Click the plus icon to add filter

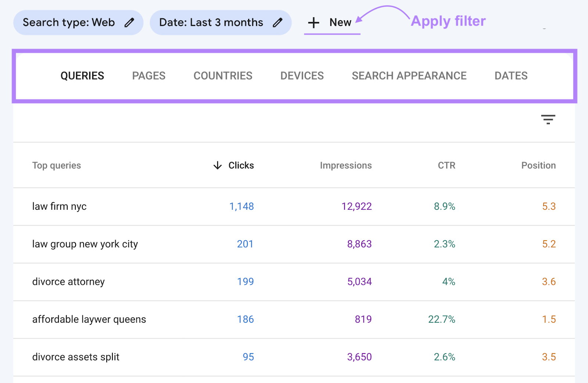coord(313,23)
